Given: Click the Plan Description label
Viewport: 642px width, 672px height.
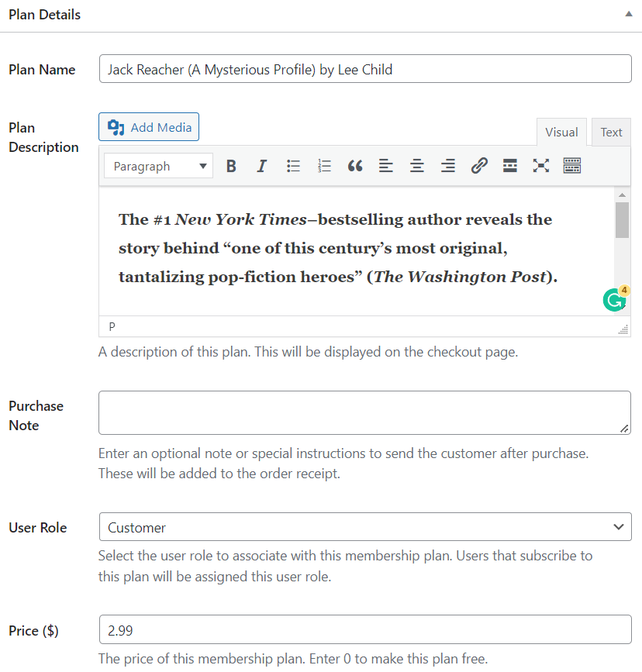Looking at the screenshot, I should pos(43,137).
